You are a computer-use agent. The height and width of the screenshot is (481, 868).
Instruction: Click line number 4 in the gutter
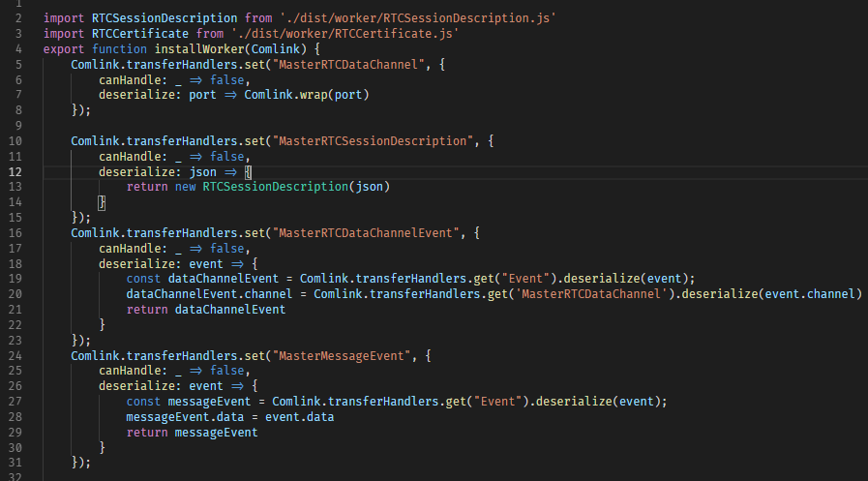[18, 49]
